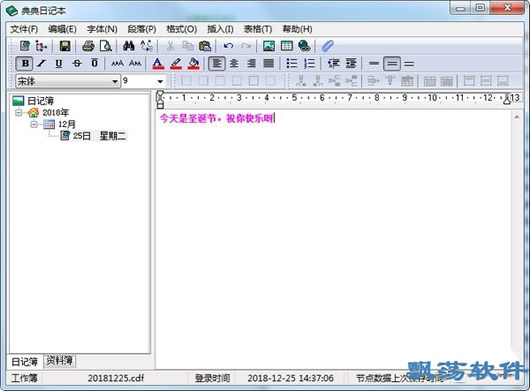Toggle Overline formatting

pyautogui.click(x=95, y=64)
